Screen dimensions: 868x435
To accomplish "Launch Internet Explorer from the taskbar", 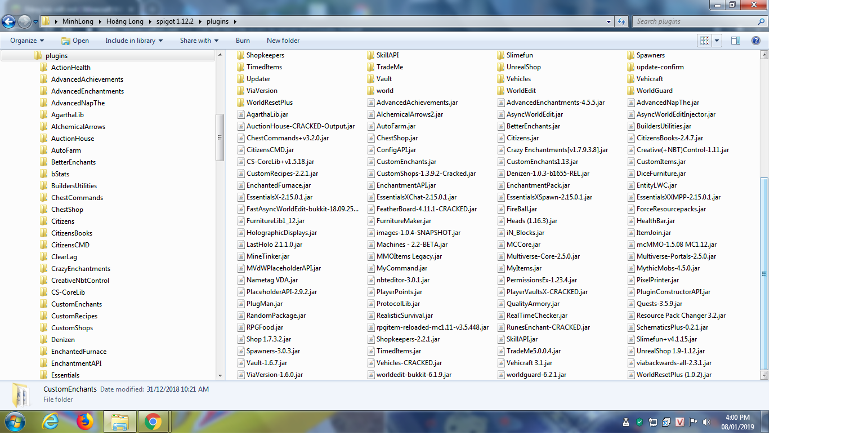I will coord(51,421).
